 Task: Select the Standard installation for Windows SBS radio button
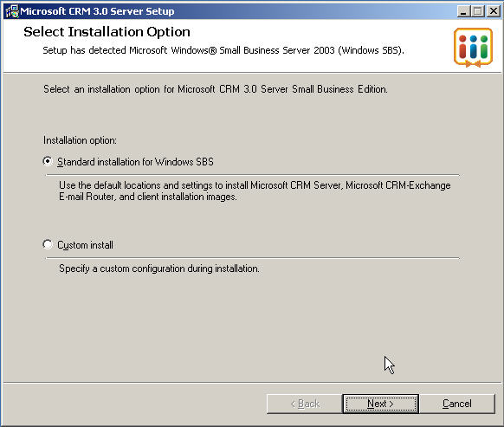click(x=48, y=161)
